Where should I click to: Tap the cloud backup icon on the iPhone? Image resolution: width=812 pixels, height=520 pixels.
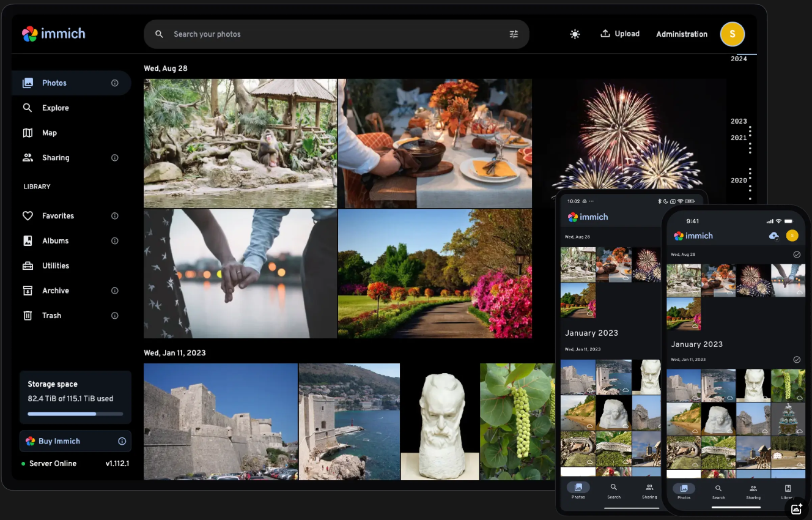pos(773,236)
